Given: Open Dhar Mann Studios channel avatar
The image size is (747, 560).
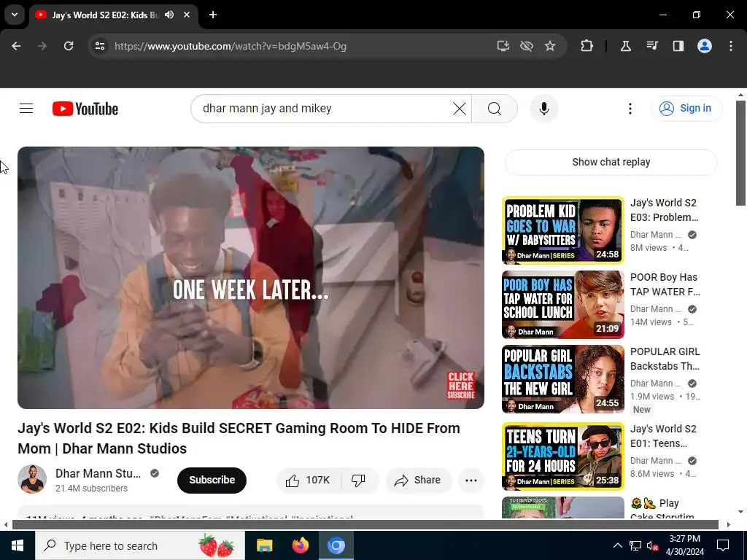Looking at the screenshot, I should (x=32, y=480).
